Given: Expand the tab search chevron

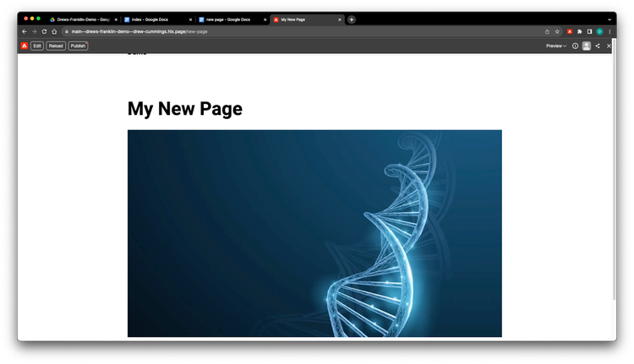Looking at the screenshot, I should coord(609,19).
